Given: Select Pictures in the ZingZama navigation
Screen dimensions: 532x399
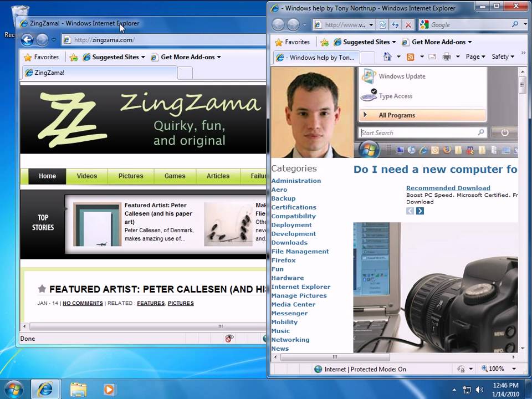Looking at the screenshot, I should 131,176.
